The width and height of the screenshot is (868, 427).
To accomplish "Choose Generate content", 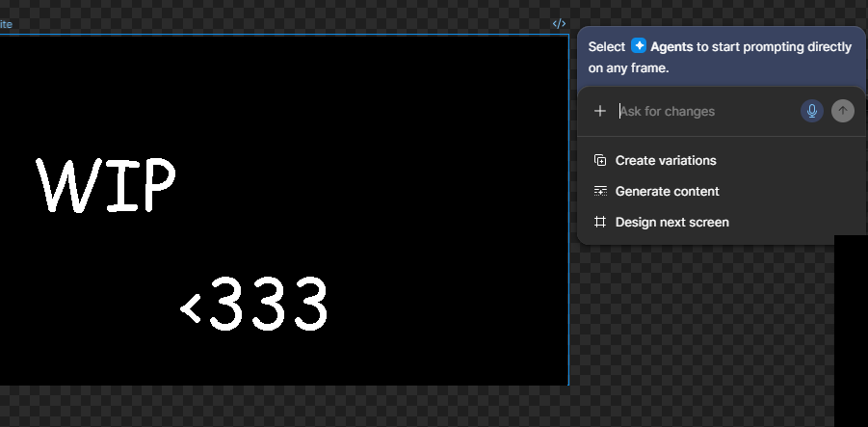I will pyautogui.click(x=656, y=192).
